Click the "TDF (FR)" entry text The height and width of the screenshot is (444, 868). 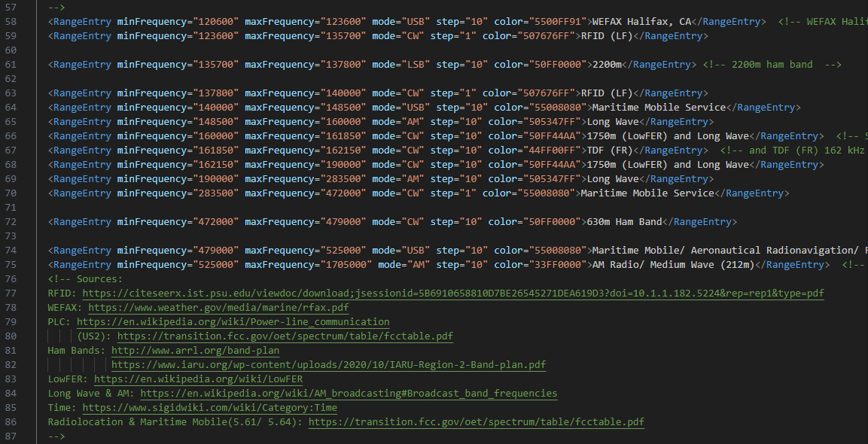point(610,151)
